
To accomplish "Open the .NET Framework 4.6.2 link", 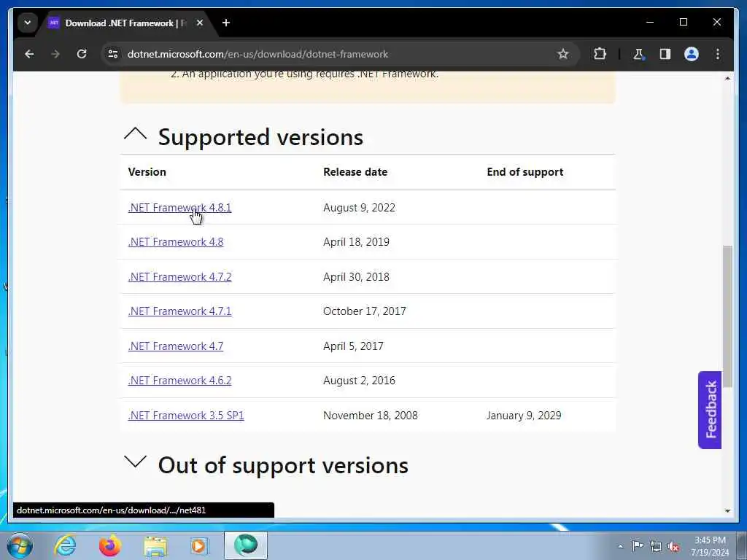I will tap(179, 381).
